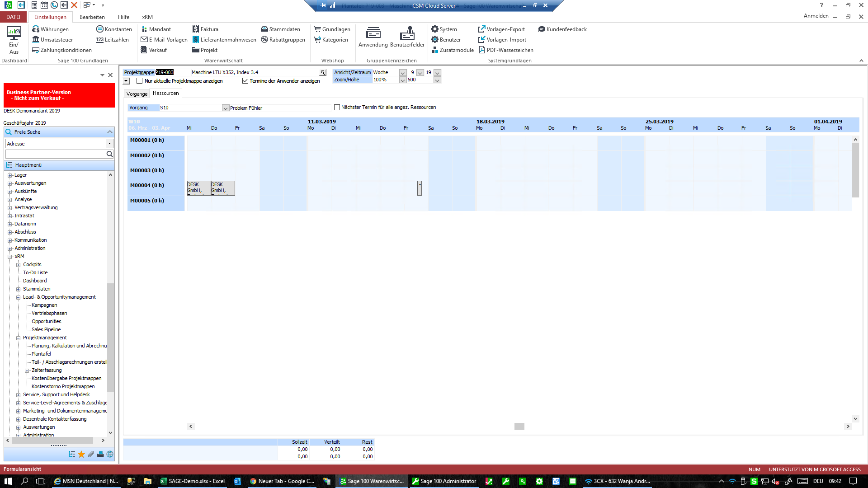Click the search magnifier beside the Adresse field
This screenshot has width=868, height=488.
(x=109, y=154)
